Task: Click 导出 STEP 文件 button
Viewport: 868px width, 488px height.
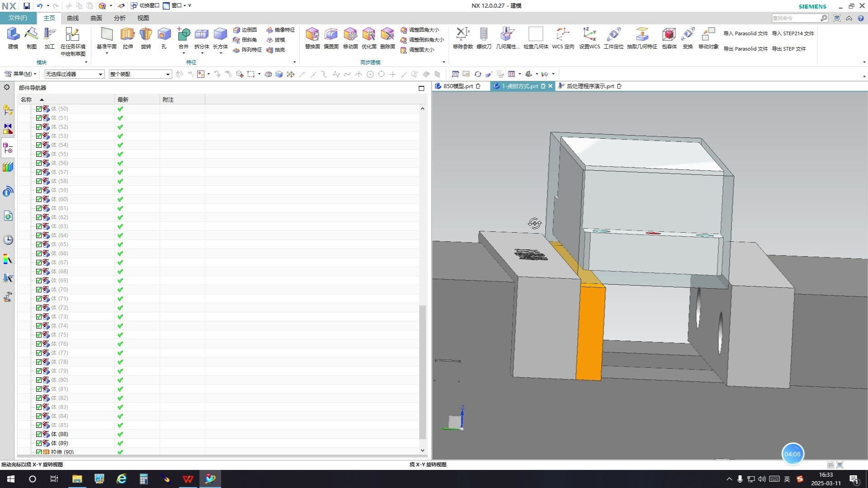Action: tap(788, 49)
